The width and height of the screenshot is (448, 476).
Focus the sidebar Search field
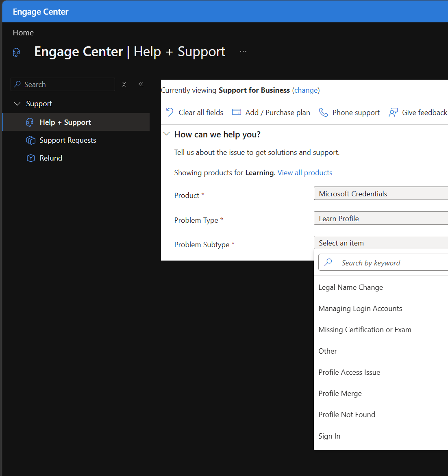point(63,85)
